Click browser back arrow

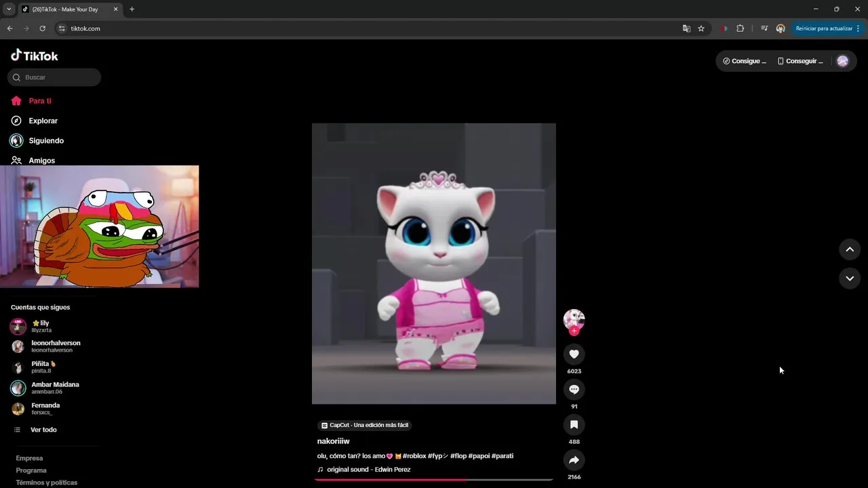9,28
